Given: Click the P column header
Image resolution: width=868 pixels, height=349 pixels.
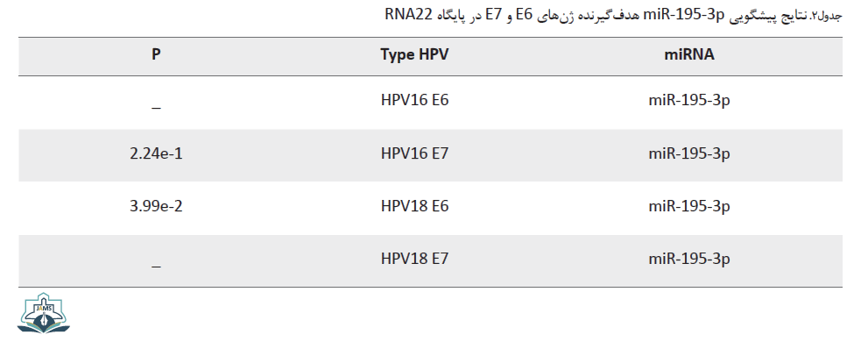Looking at the screenshot, I should coord(156,54).
